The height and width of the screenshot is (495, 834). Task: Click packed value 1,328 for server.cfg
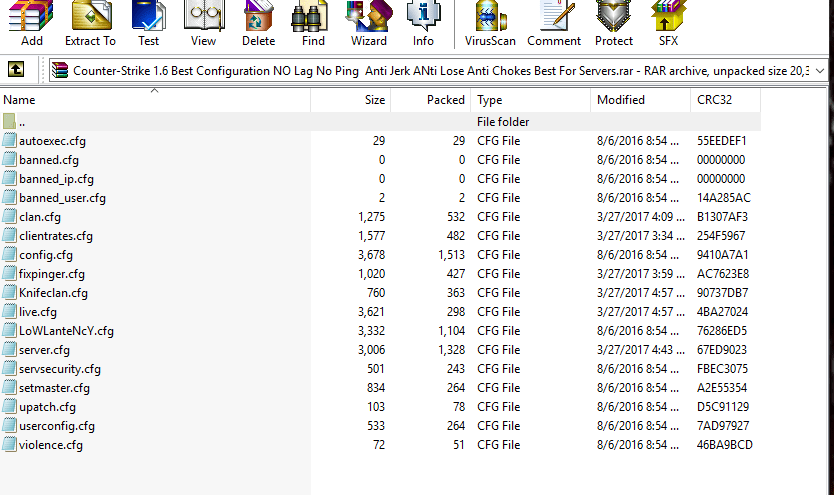[452, 350]
